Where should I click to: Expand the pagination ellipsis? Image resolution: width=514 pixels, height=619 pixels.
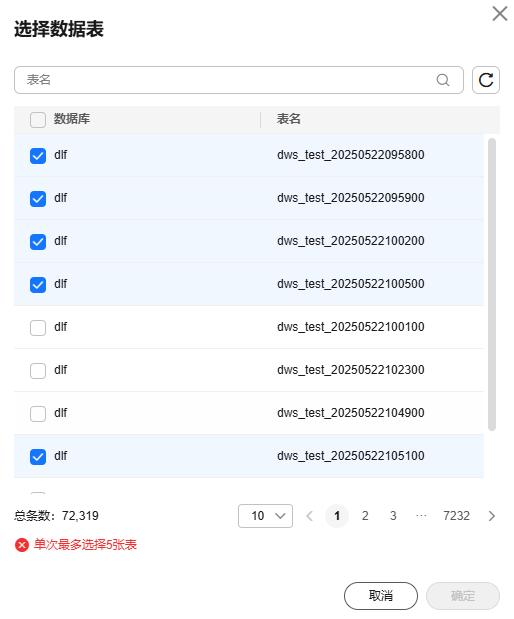421,516
